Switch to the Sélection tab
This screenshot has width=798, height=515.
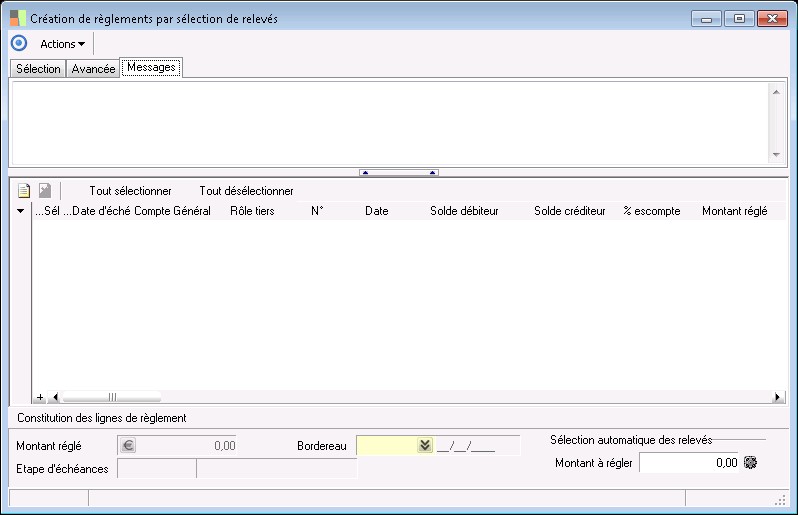[38, 69]
